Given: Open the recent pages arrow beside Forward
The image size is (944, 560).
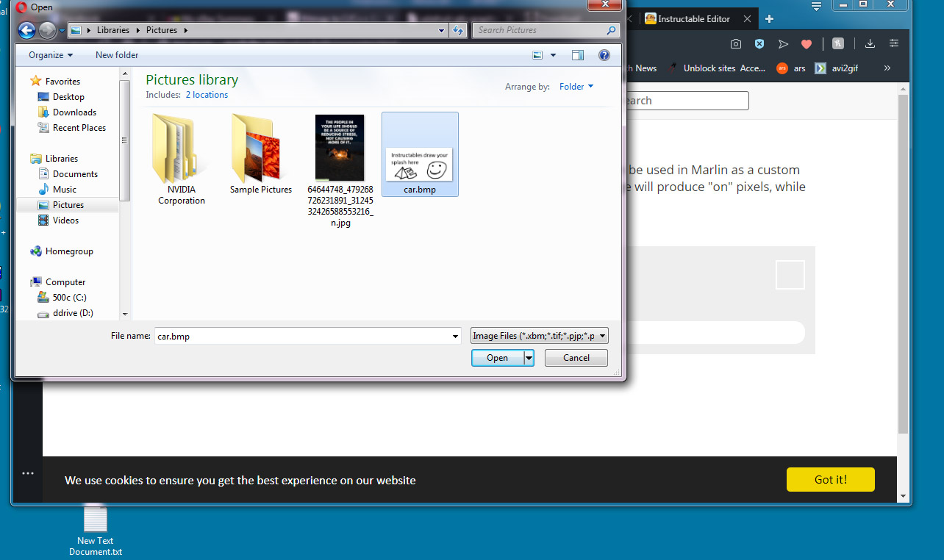Looking at the screenshot, I should click(x=62, y=31).
